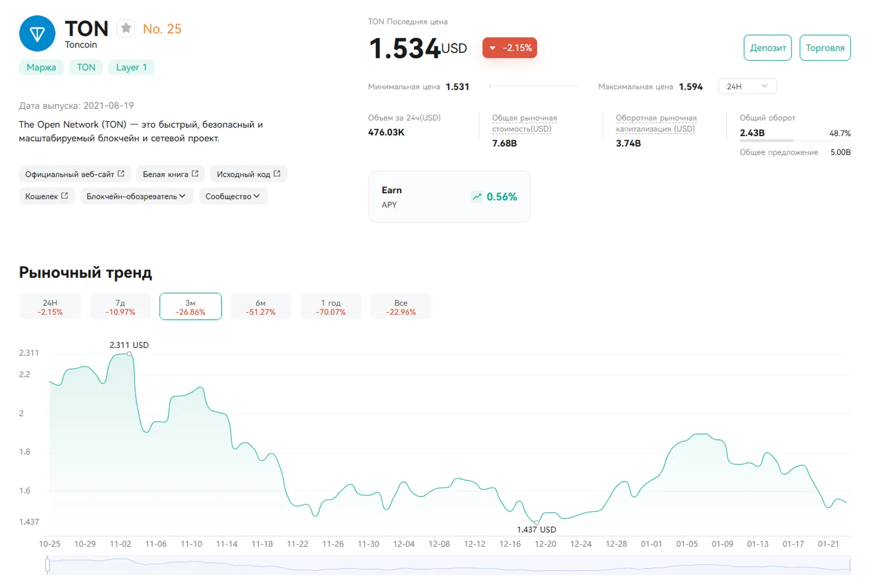The image size is (891, 588).
Task: Click Дата выпуска: 2021-08-19 text
Action: coord(76,106)
